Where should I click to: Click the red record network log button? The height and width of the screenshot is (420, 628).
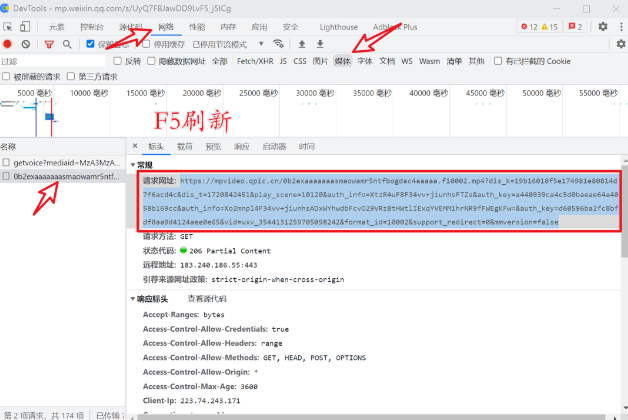[8, 44]
